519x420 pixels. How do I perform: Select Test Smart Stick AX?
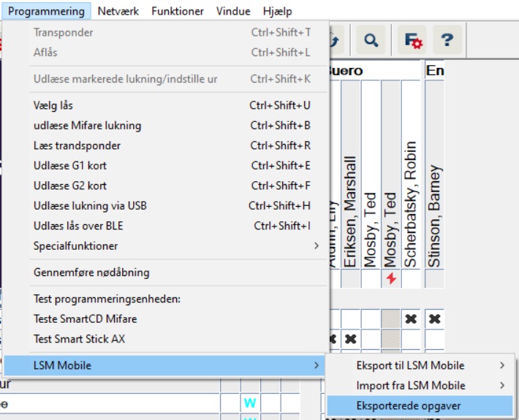(x=79, y=339)
